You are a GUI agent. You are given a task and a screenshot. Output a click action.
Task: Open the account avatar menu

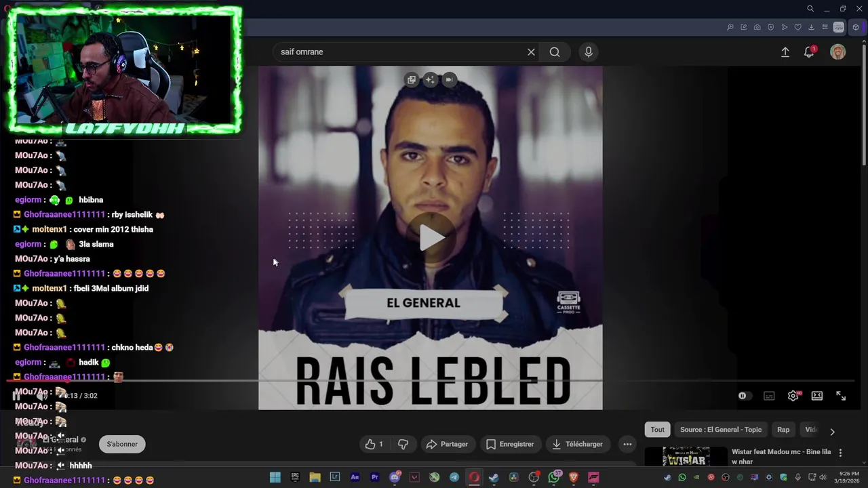pos(838,52)
